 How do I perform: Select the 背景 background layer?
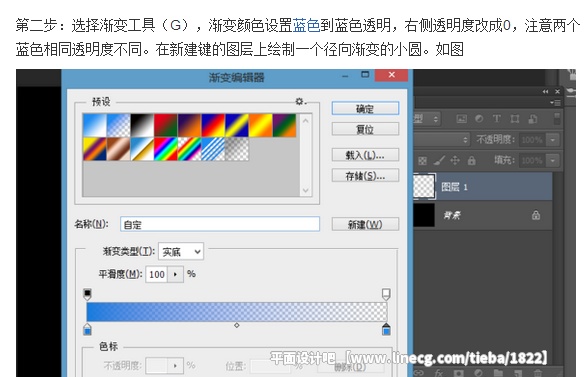483,215
